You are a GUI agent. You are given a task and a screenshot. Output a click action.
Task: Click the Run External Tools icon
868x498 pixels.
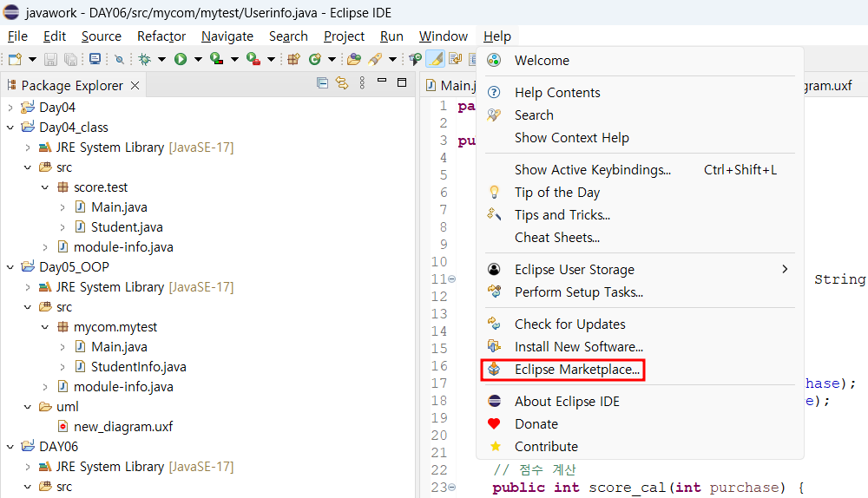[x=253, y=59]
